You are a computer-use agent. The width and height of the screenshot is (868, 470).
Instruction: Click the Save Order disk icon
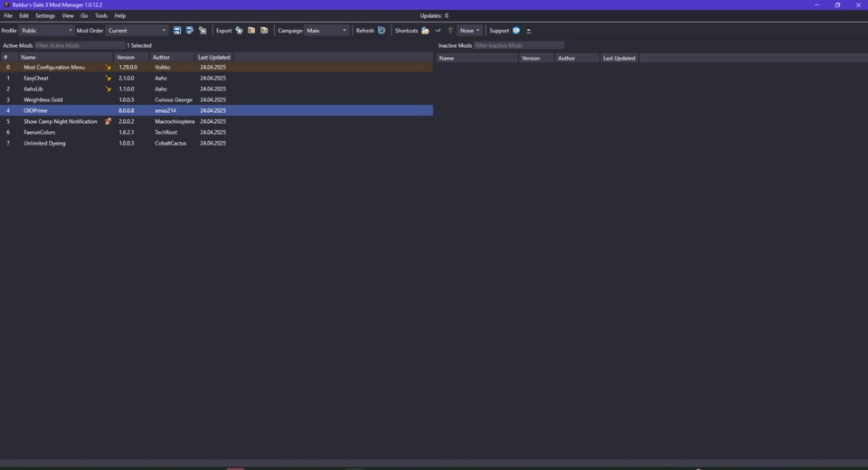[177, 31]
